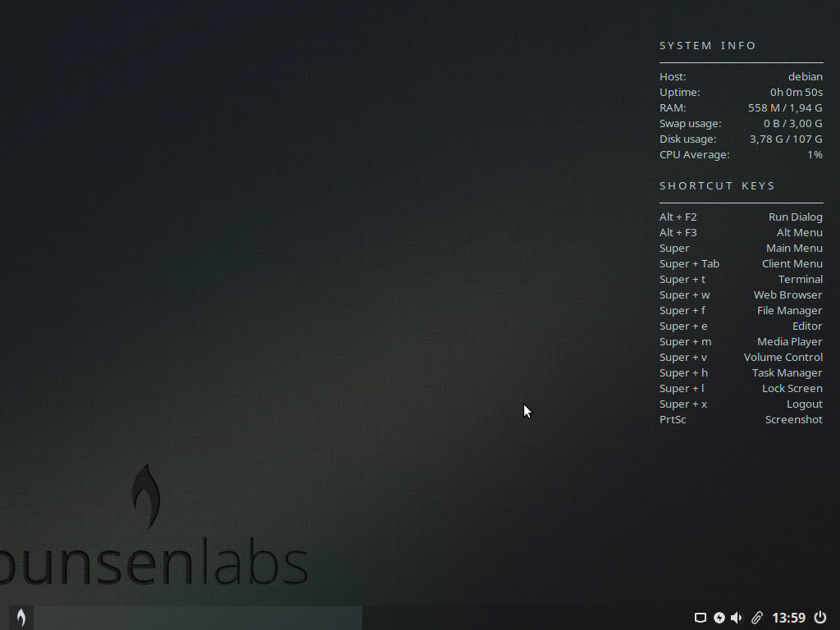Open the clipboard manager paperclip icon

tap(756, 618)
